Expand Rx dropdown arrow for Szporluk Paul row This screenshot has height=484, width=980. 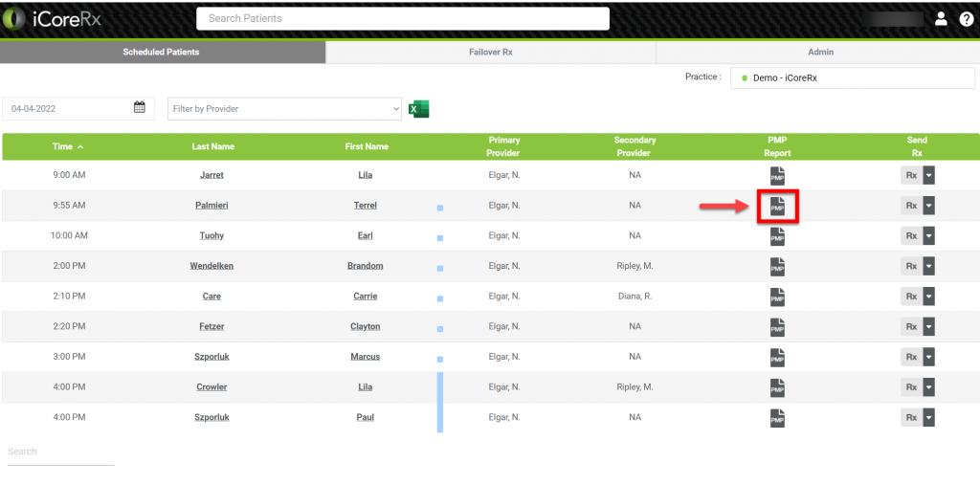928,417
